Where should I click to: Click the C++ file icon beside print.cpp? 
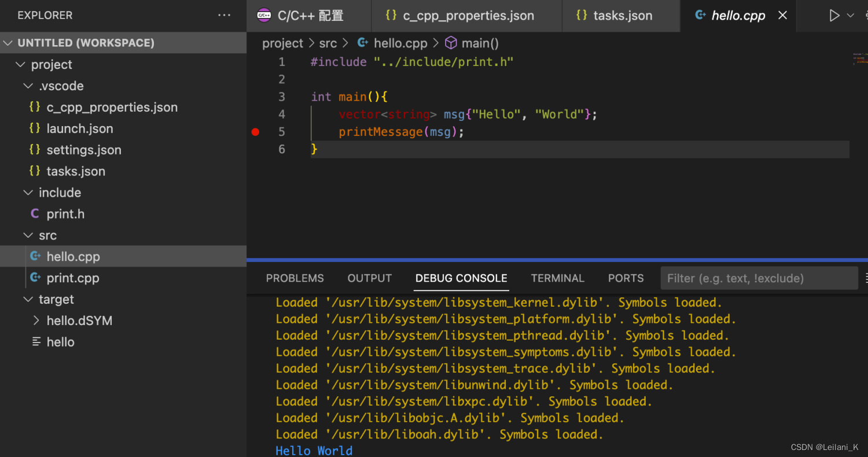[x=35, y=278]
